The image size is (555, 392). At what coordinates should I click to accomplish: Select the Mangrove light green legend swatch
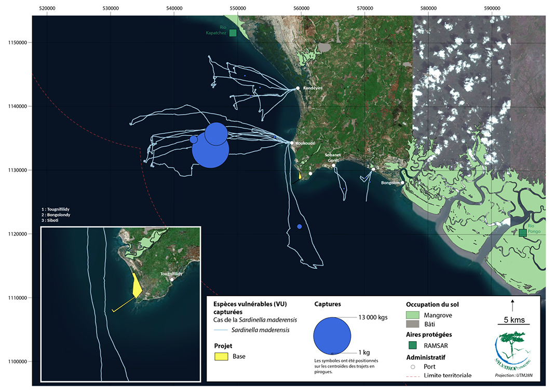click(413, 315)
